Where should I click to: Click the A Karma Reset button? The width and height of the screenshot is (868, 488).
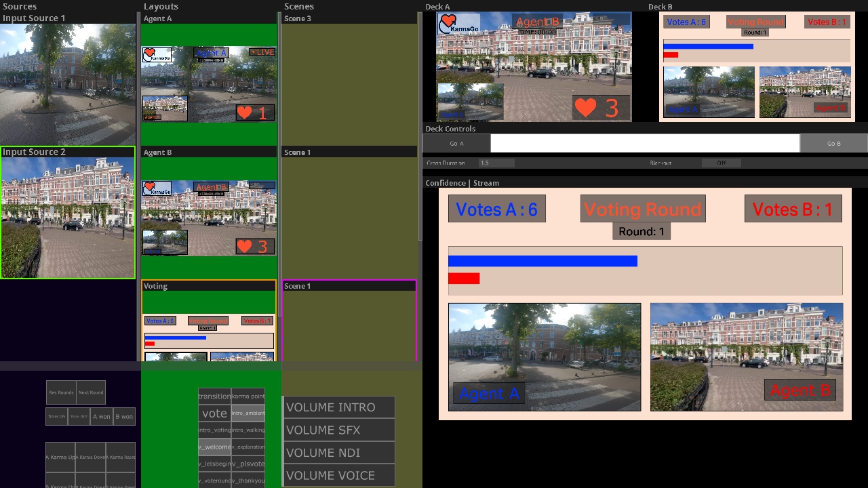pyautogui.click(x=121, y=457)
